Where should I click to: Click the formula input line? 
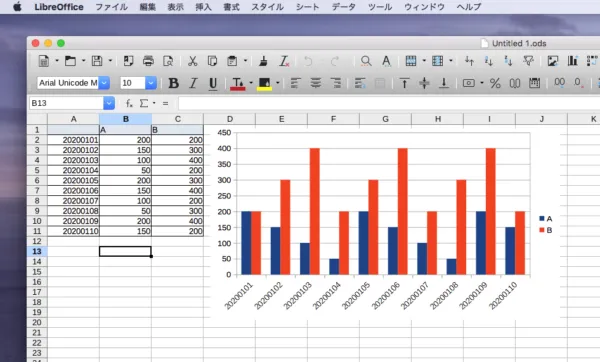coord(389,103)
